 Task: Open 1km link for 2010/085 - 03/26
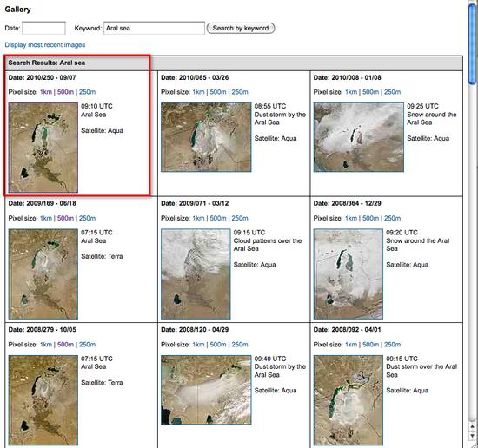tap(198, 92)
